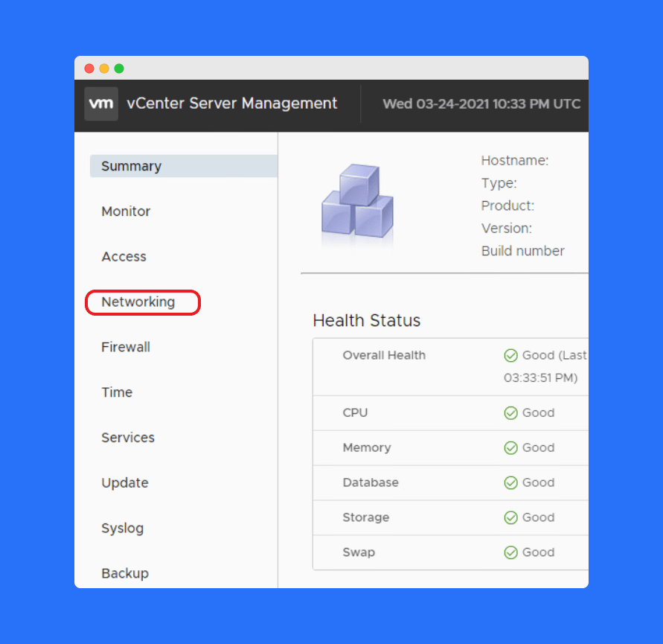Open the Syslog configuration

point(123,529)
